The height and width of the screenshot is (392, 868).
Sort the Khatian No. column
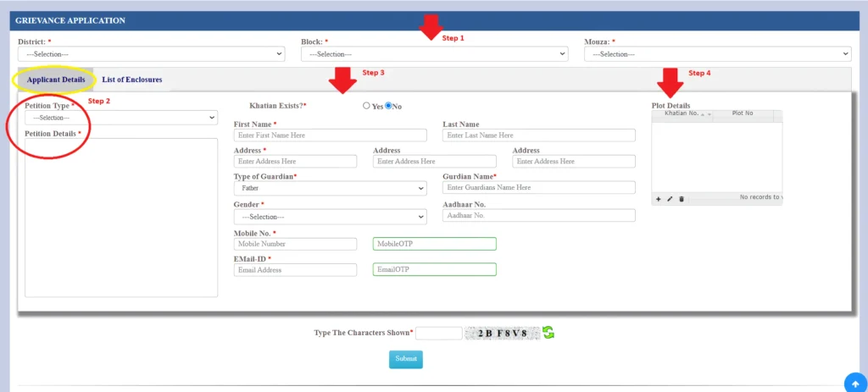pyautogui.click(x=705, y=114)
